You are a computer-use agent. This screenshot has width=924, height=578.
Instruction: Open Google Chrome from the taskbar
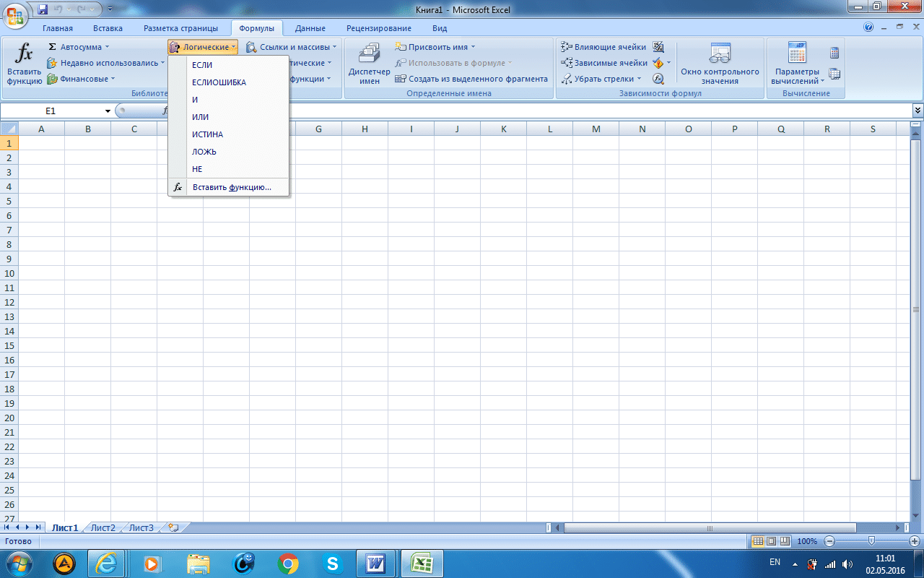pyautogui.click(x=288, y=562)
